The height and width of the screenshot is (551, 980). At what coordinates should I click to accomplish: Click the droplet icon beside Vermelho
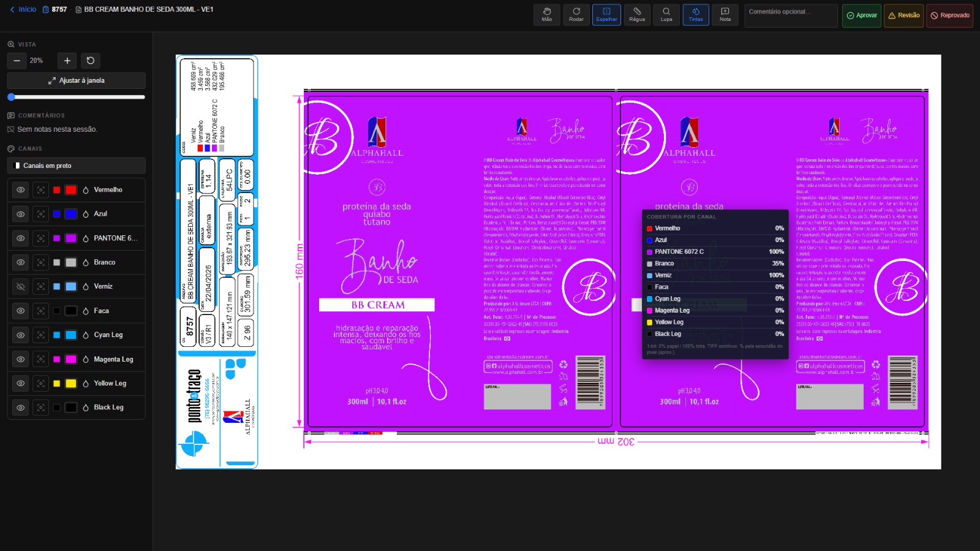[86, 190]
